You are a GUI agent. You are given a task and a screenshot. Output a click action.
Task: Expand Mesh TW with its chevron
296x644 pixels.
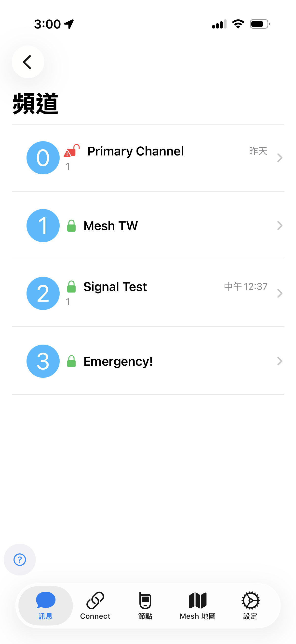pyautogui.click(x=280, y=225)
